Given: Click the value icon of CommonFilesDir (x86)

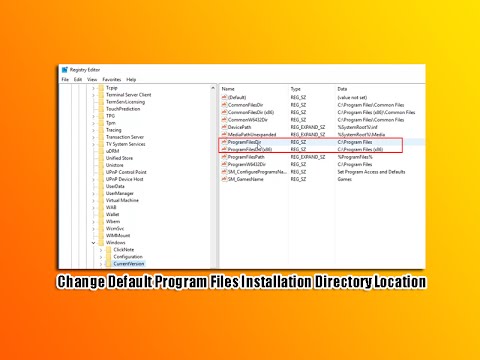Looking at the screenshot, I should tap(224, 112).
